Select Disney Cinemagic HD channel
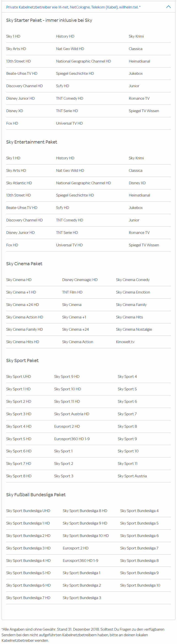The image size is (177, 644). (x=80, y=280)
